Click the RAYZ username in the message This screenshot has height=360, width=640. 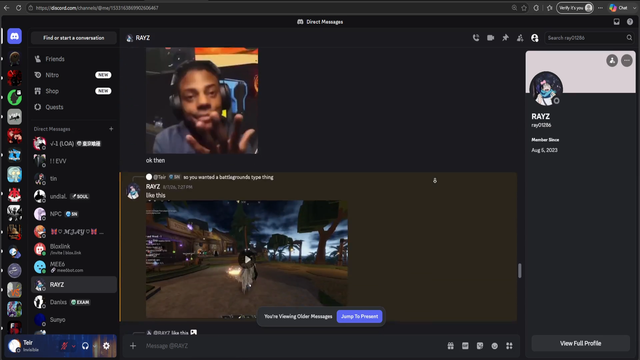pyautogui.click(x=153, y=187)
